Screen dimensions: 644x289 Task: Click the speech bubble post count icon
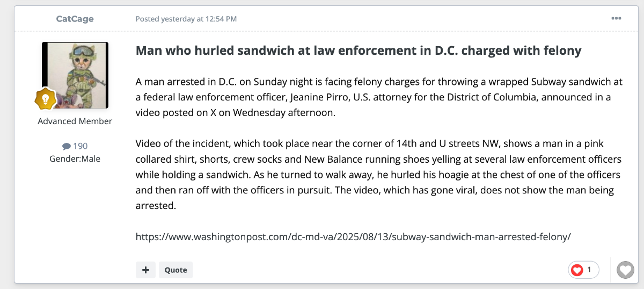67,146
